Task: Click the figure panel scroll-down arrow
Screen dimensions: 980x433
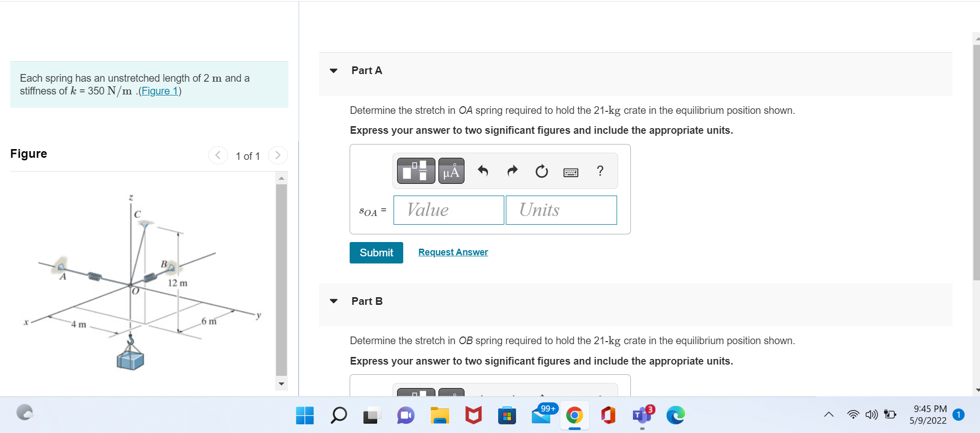Action: tap(281, 384)
